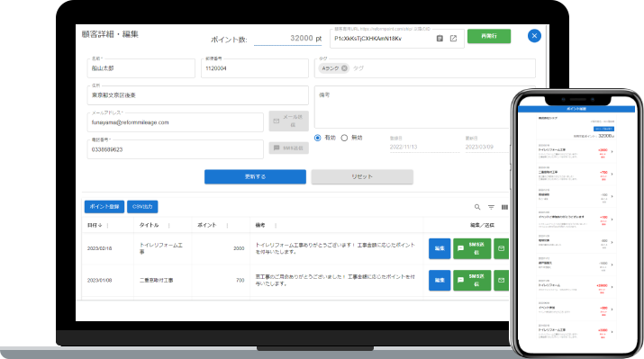
Task: Copy the customer URL ID with clipboard icon
Action: [440, 38]
